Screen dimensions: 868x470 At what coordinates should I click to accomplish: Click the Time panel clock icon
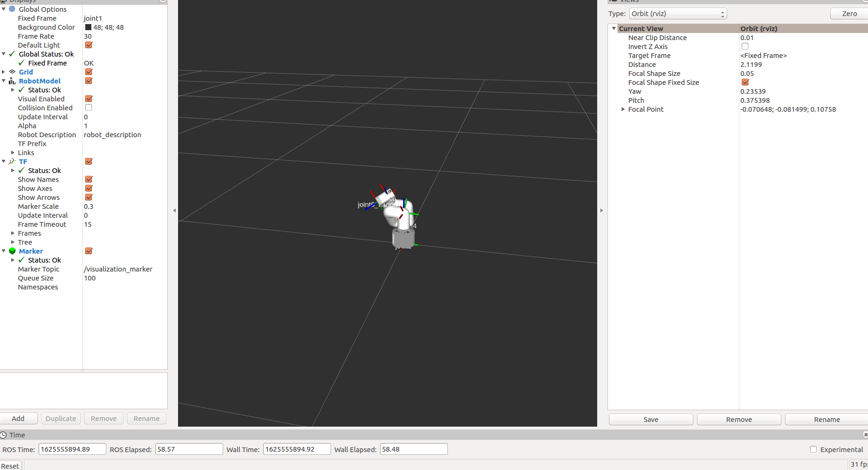tap(3, 435)
